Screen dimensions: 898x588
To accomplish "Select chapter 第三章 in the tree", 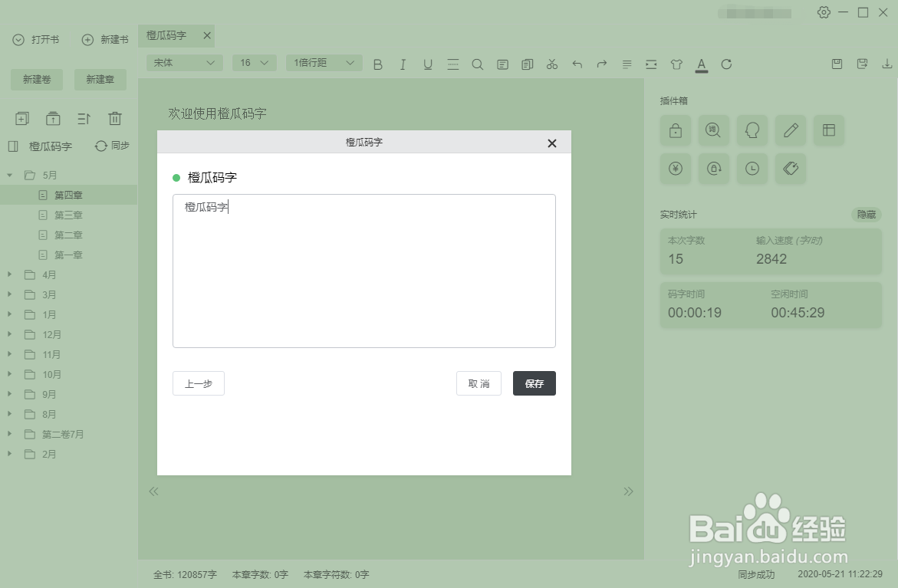I will click(x=69, y=215).
